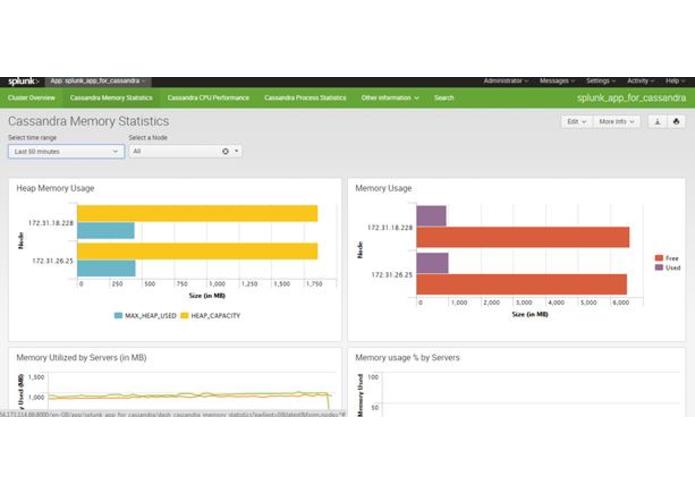Screen dimensions: 695x494
Task: Open the Search tab
Action: (x=444, y=98)
